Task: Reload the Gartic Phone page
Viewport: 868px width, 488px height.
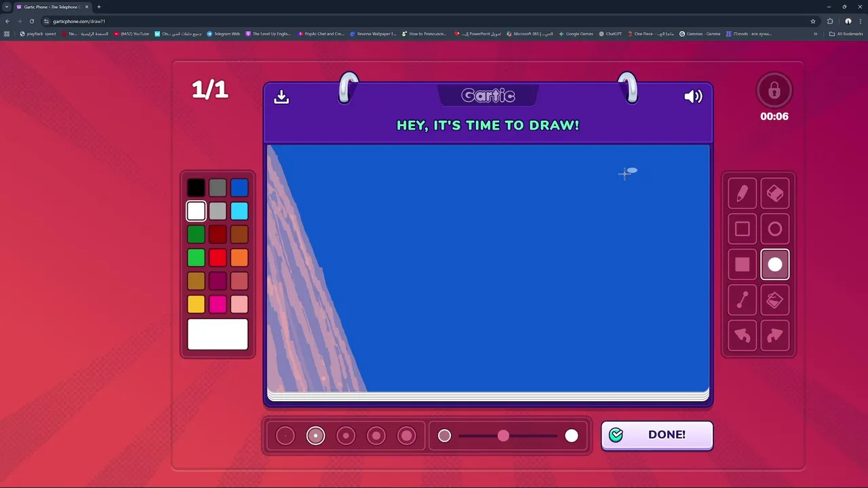Action: [31, 21]
